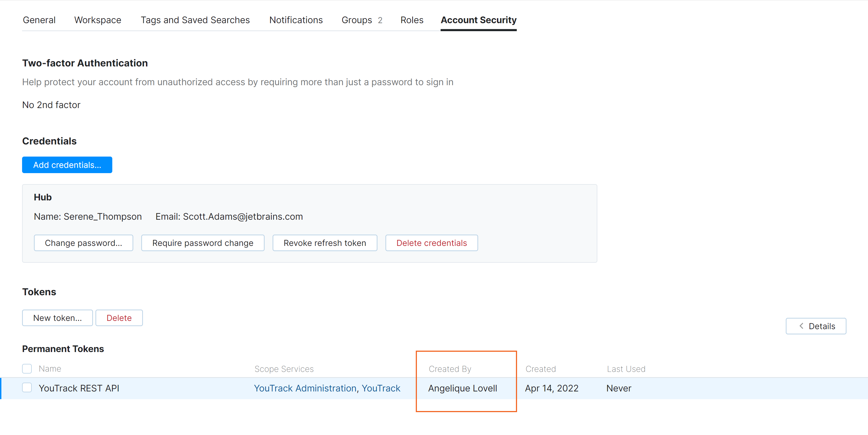Click the red Delete tokens button
Viewport: 868px width, 435px height.
(x=119, y=318)
